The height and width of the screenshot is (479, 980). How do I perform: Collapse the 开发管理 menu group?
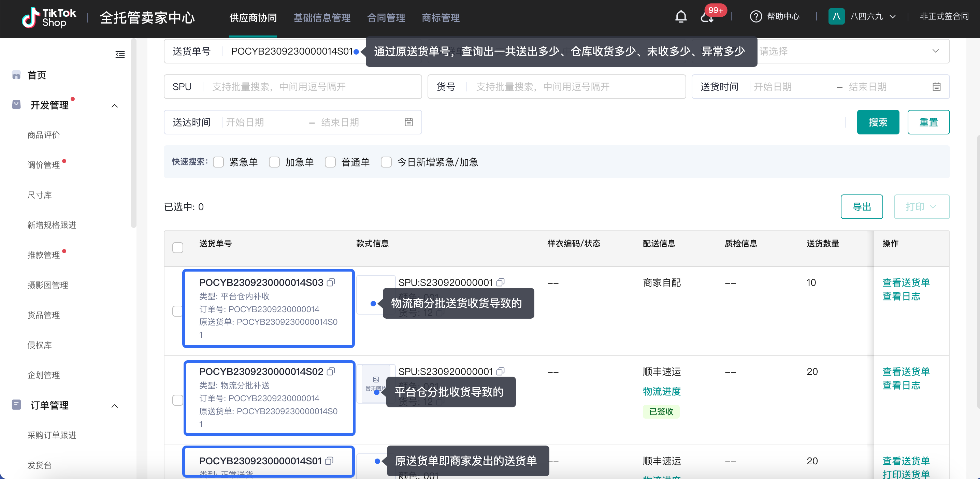click(x=115, y=106)
